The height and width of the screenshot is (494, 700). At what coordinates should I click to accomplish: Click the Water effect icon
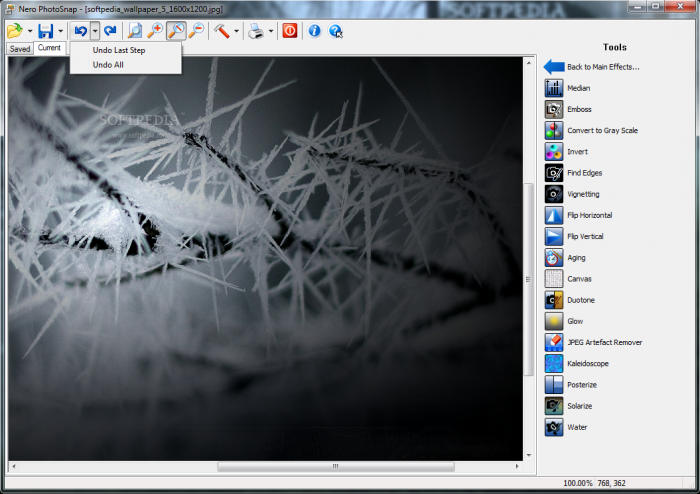[554, 427]
